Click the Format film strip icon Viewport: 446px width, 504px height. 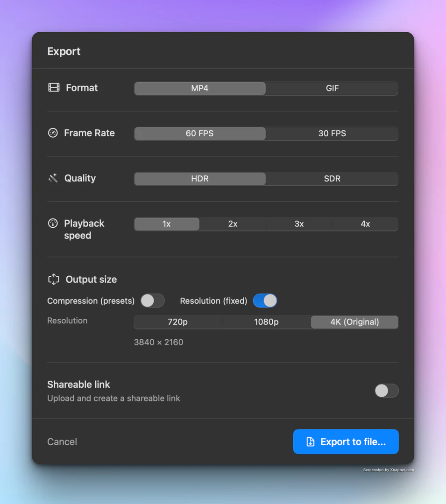point(54,87)
